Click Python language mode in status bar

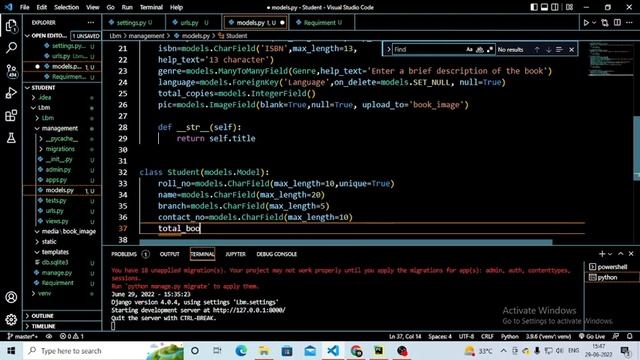(x=509, y=336)
